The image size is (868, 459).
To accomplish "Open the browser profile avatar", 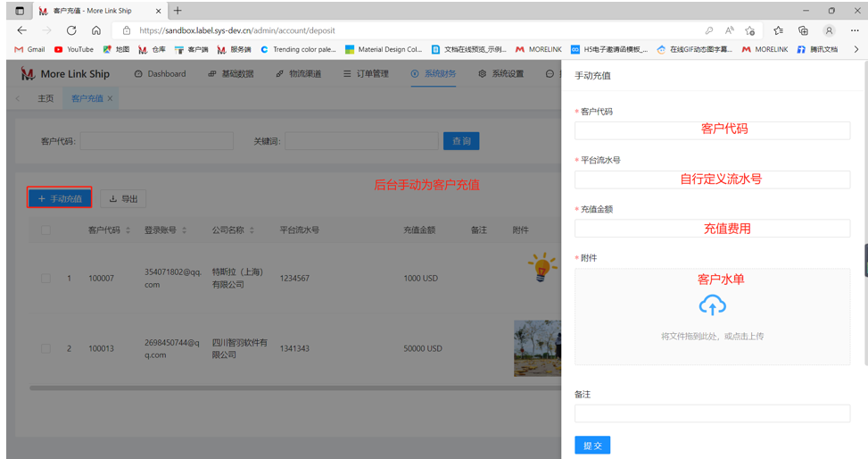I will pyautogui.click(x=829, y=30).
